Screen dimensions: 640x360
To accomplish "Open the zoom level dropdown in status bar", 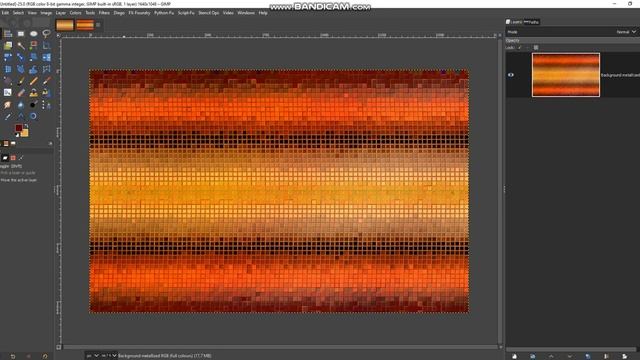I will (x=109, y=356).
